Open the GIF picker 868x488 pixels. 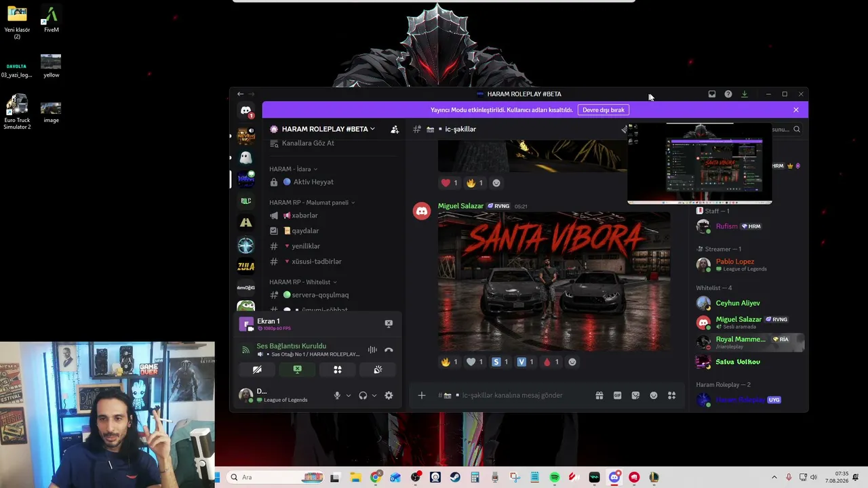tap(617, 395)
